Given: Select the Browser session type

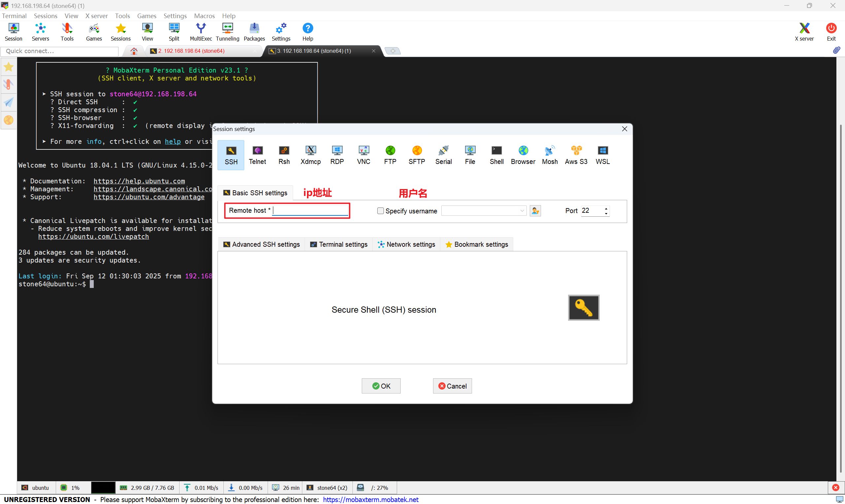Looking at the screenshot, I should pyautogui.click(x=523, y=155).
